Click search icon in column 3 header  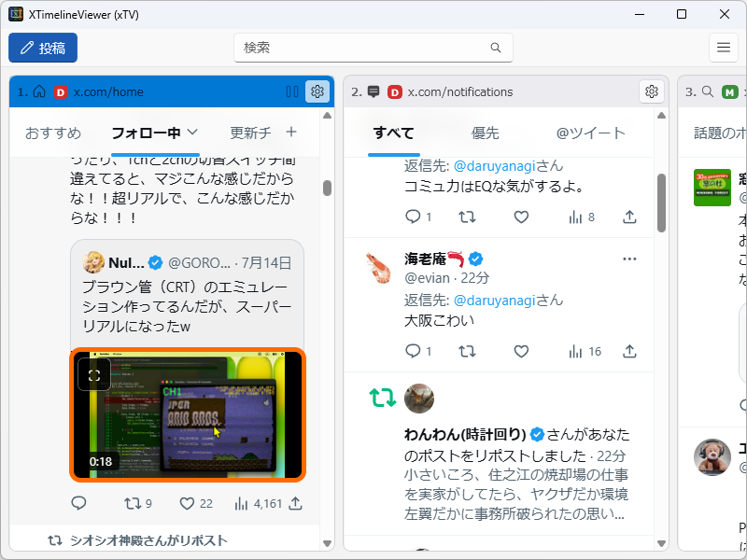(708, 91)
